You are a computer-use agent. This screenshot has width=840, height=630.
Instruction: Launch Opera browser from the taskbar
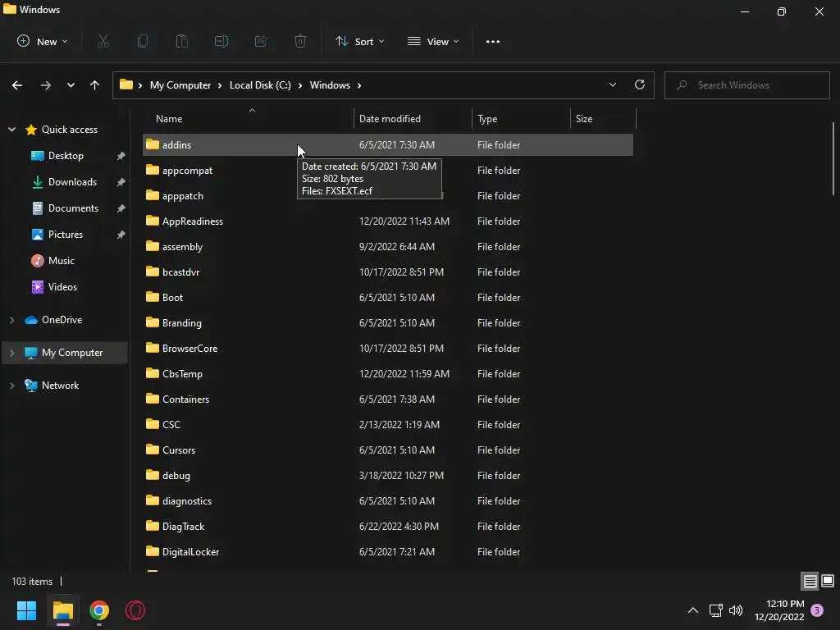135,610
